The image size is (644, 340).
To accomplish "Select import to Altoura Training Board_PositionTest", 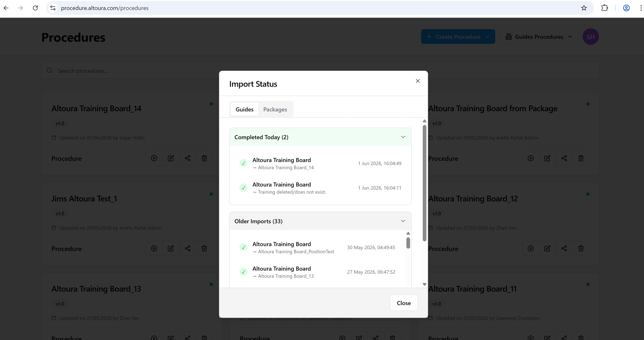I will (317, 248).
